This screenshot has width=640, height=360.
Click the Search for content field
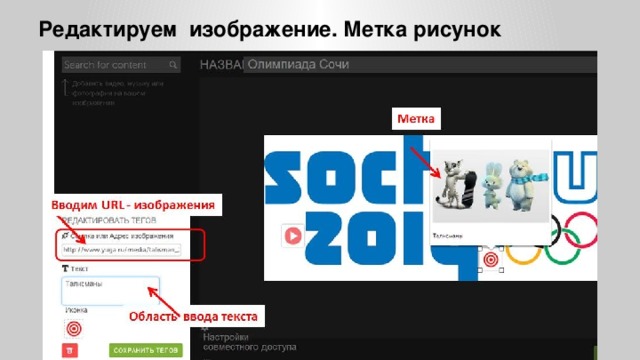pyautogui.click(x=121, y=65)
